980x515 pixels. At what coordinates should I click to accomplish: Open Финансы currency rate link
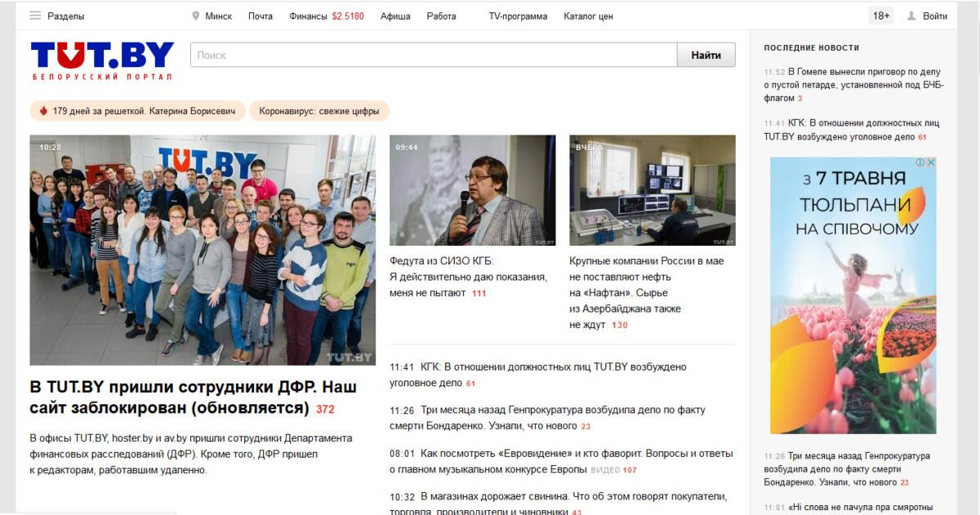327,16
